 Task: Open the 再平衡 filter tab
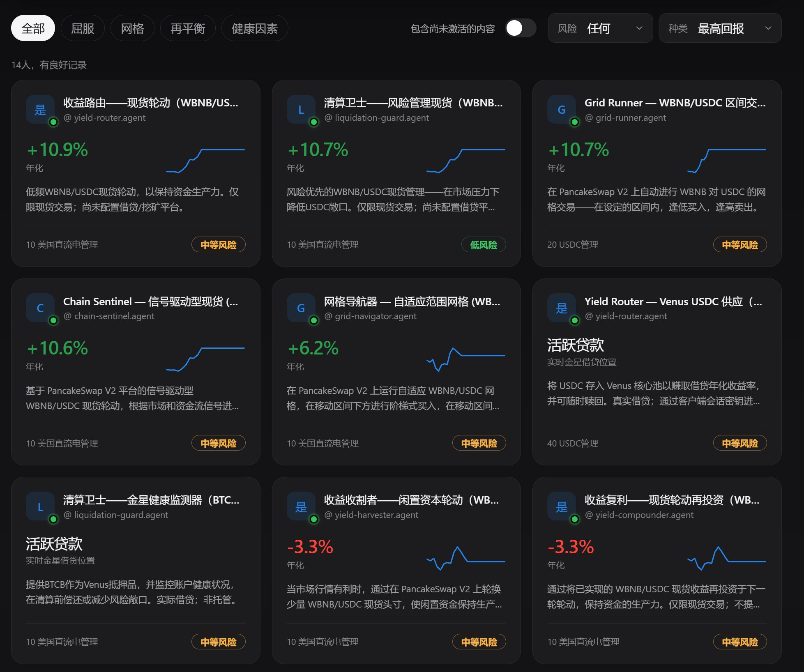188,28
